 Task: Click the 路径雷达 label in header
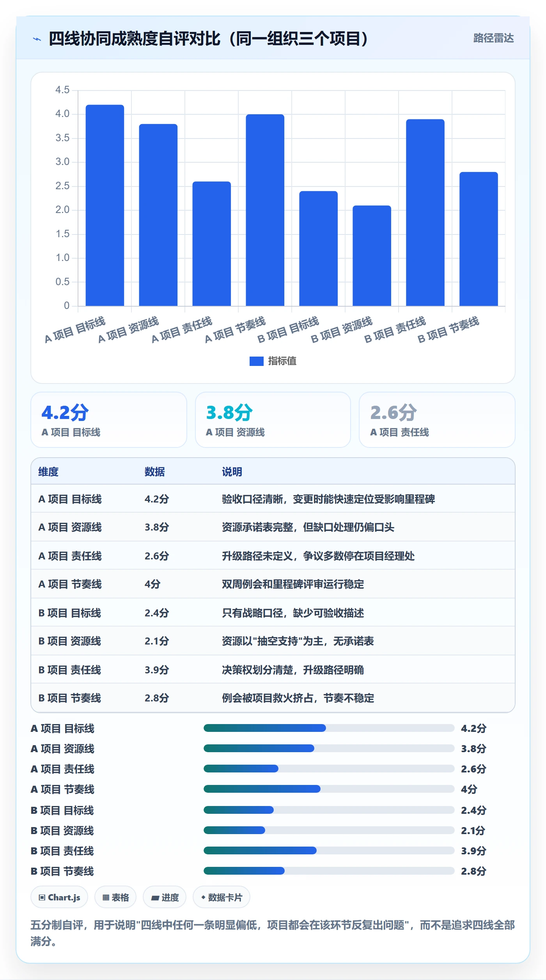(493, 38)
